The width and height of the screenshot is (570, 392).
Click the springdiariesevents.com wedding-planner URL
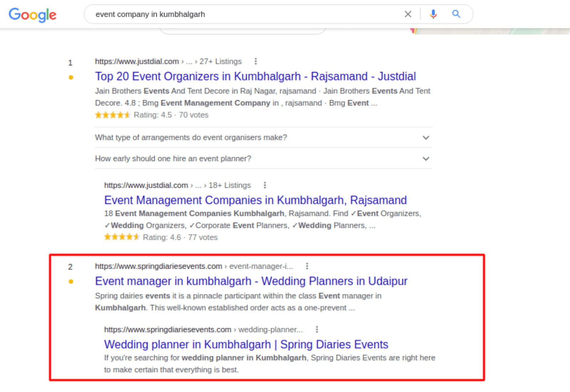167,330
